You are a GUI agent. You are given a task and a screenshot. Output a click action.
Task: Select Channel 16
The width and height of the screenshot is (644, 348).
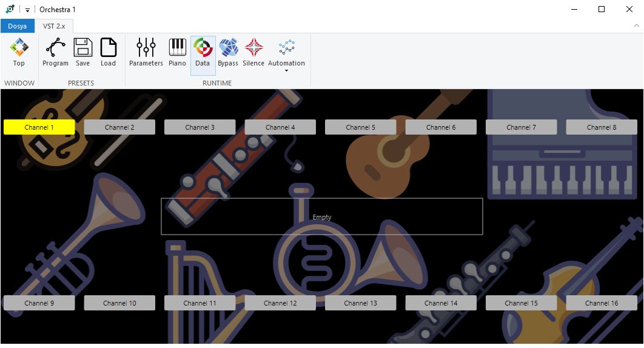pos(602,303)
